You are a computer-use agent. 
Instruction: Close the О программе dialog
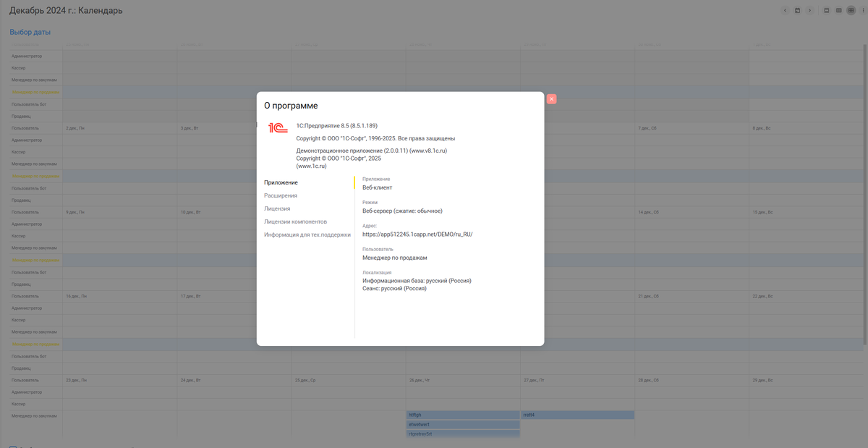pyautogui.click(x=551, y=99)
